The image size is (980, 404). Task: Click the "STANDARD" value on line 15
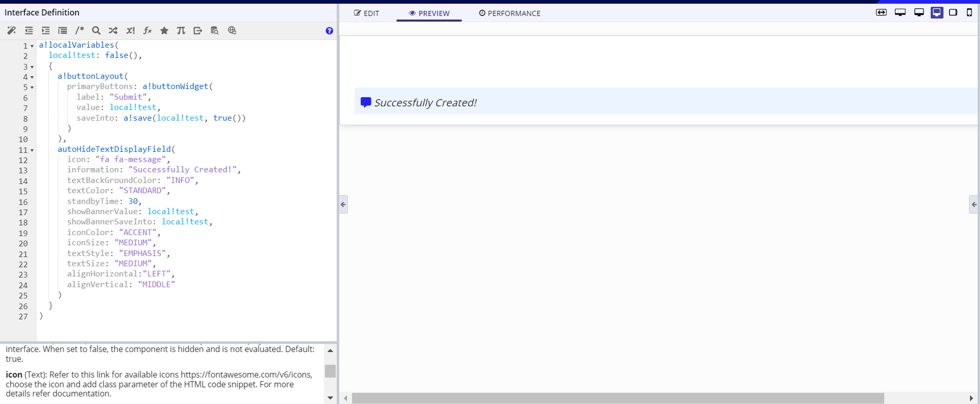[142, 191]
